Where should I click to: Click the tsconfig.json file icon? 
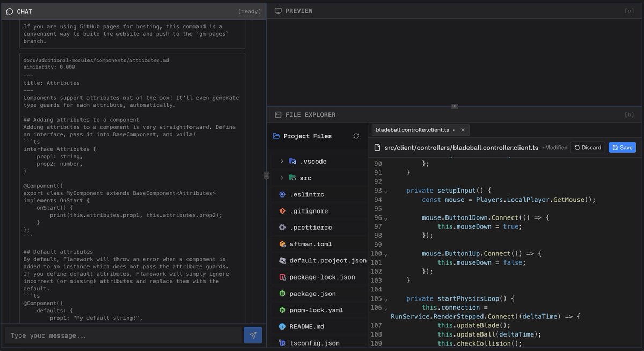282,343
